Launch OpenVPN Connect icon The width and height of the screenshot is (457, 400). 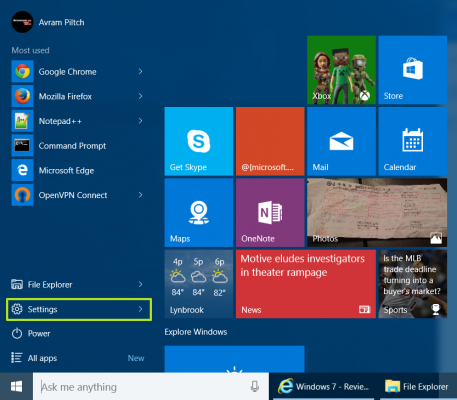coord(22,195)
